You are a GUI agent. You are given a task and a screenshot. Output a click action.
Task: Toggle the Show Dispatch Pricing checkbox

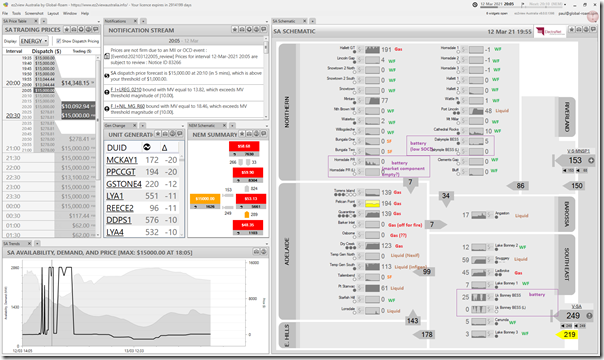pyautogui.click(x=59, y=41)
